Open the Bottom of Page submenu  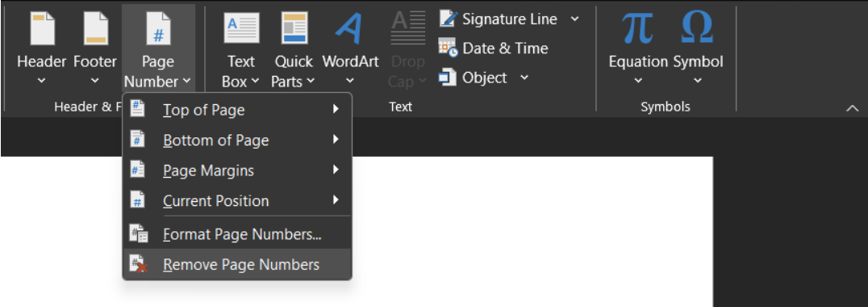click(x=237, y=141)
